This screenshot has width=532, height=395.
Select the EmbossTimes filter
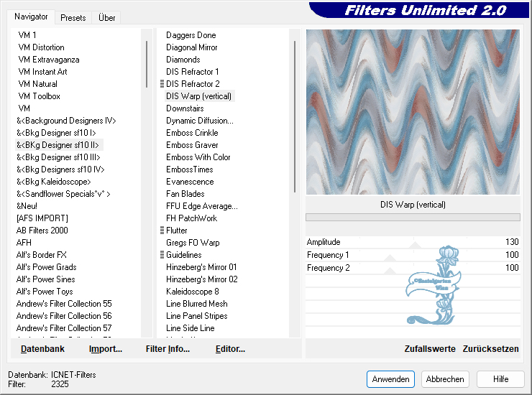[190, 169]
